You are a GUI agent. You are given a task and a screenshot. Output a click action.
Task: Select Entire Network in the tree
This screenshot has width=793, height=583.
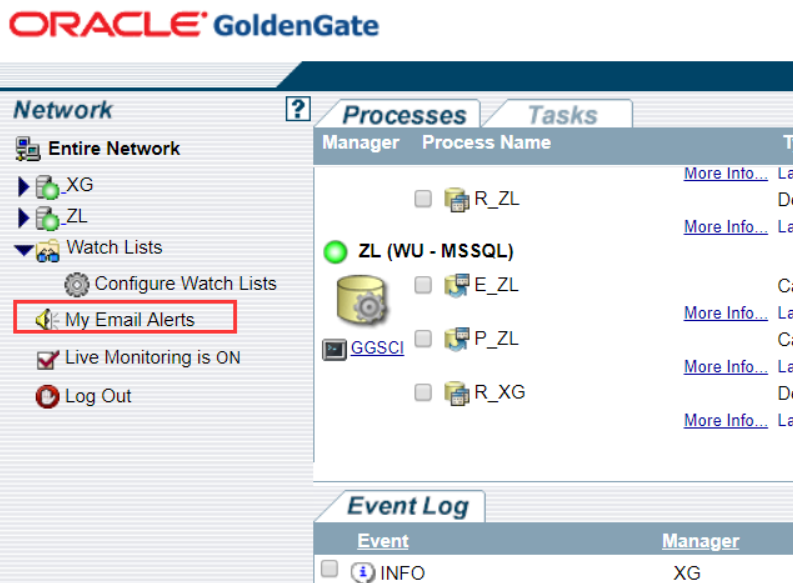(x=114, y=149)
